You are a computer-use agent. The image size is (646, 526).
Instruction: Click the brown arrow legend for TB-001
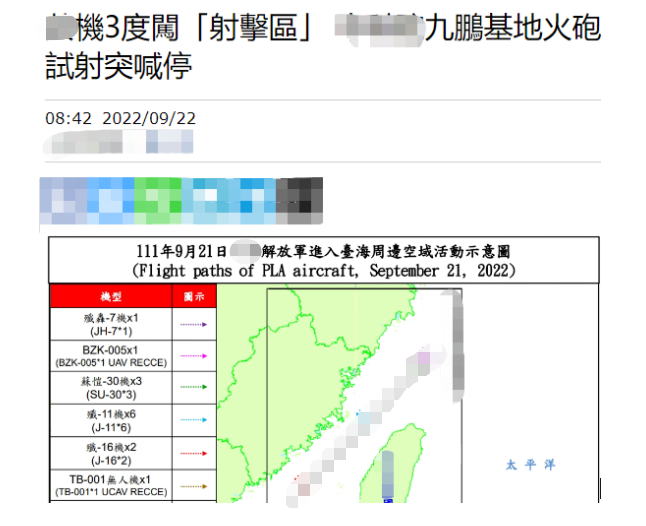[x=194, y=486]
